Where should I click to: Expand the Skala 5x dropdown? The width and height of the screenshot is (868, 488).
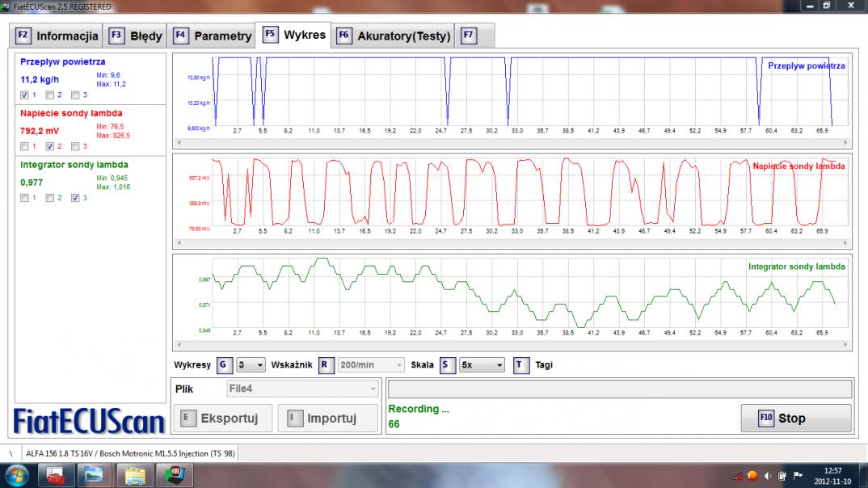481,365
